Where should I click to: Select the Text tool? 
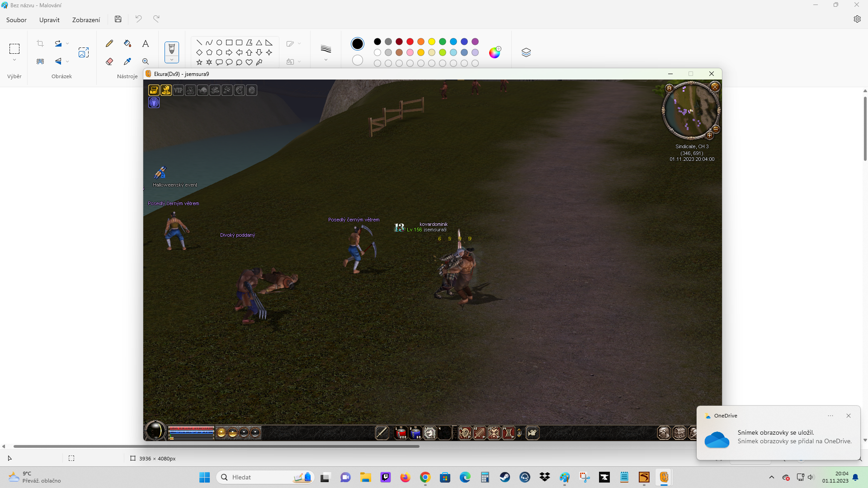tap(146, 43)
